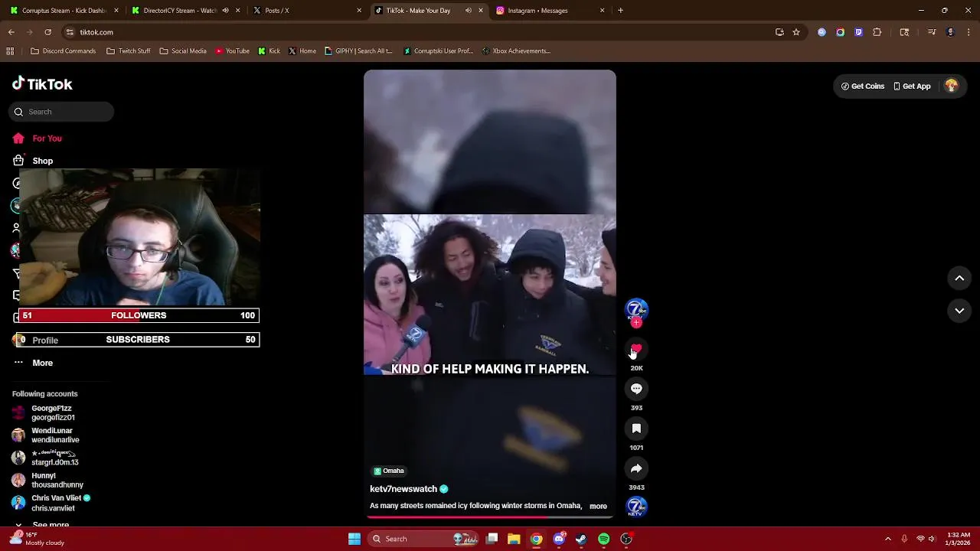The width and height of the screenshot is (980, 551).
Task: Open GIPHY Search bookmark
Action: click(358, 51)
